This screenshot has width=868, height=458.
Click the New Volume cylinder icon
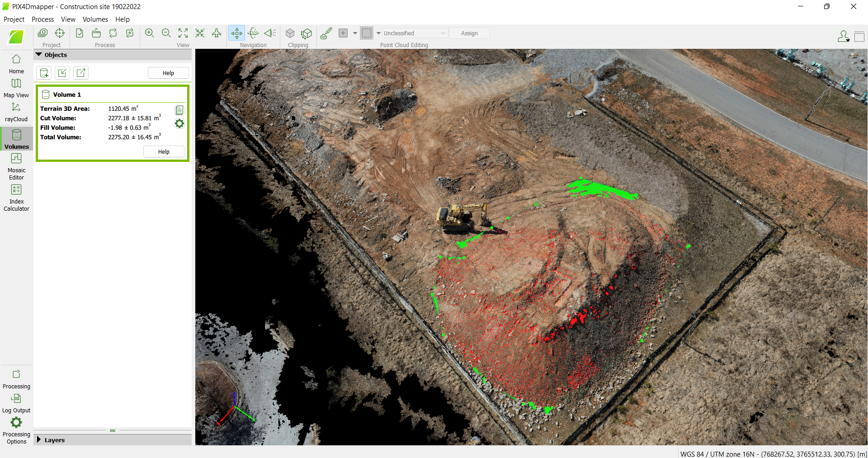[44, 73]
